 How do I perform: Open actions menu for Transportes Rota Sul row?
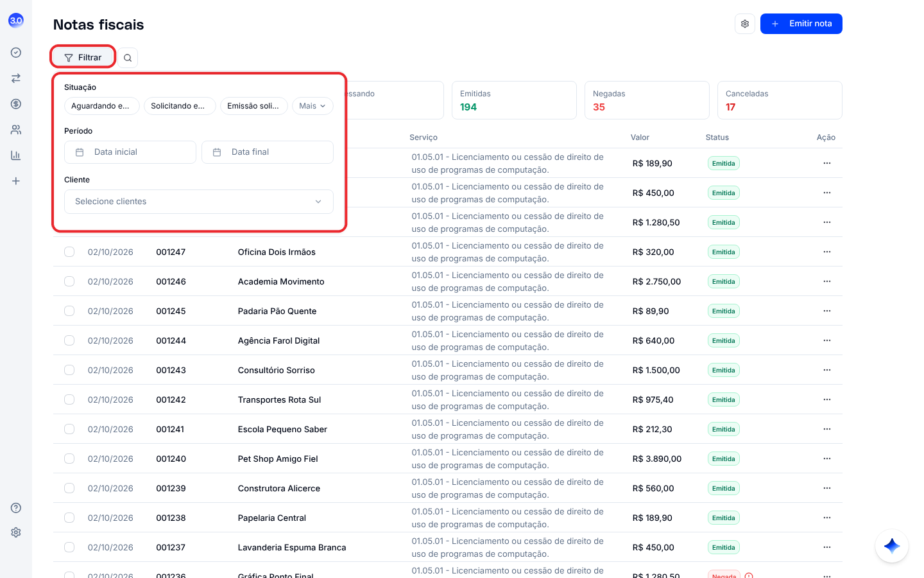tap(827, 399)
